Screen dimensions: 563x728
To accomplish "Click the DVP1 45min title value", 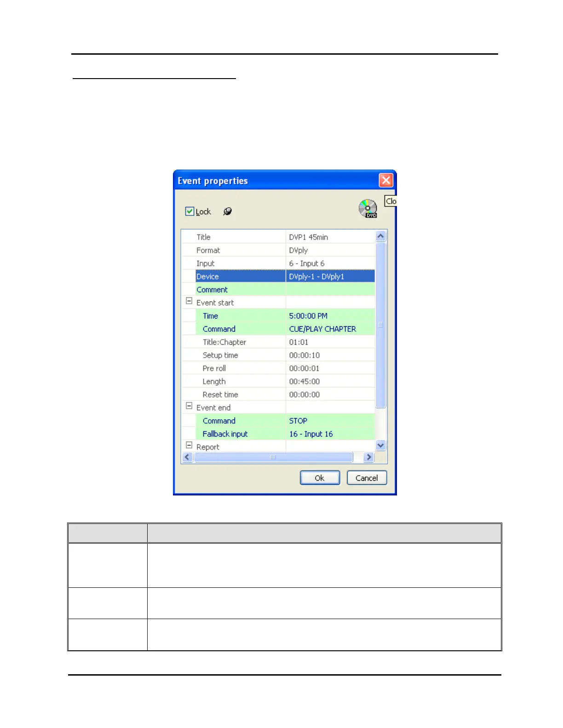I will point(308,237).
